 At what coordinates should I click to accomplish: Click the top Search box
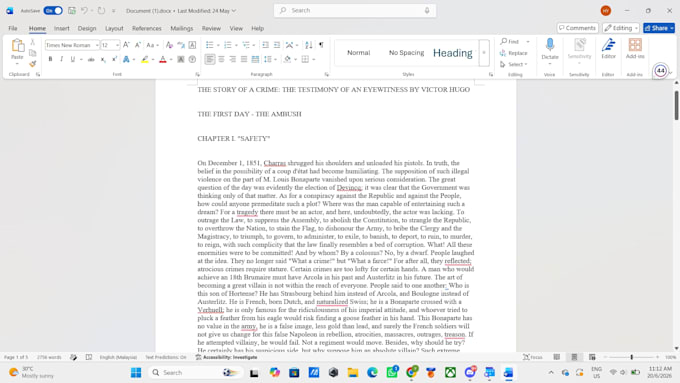(x=355, y=10)
